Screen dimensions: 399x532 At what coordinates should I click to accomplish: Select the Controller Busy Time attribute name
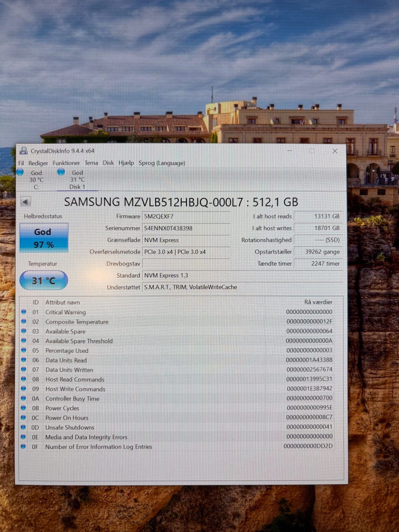click(72, 398)
